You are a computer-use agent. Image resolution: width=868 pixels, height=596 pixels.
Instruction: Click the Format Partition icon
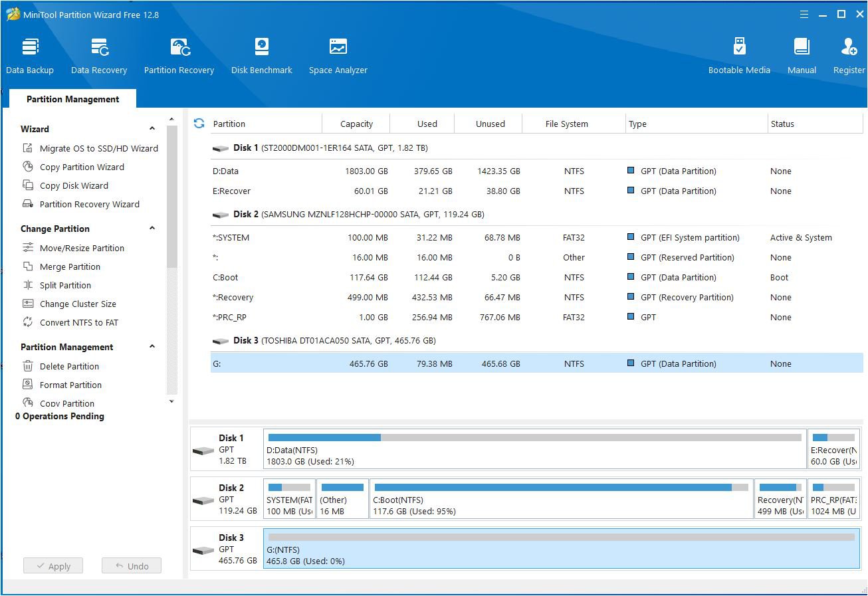[28, 385]
